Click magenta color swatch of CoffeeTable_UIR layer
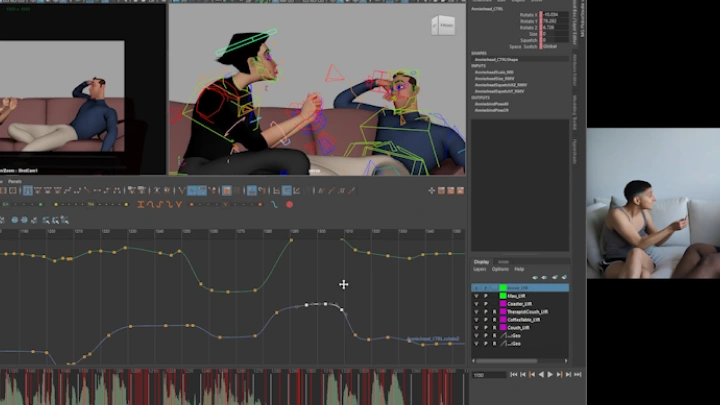This screenshot has height=405, width=720. click(x=503, y=320)
